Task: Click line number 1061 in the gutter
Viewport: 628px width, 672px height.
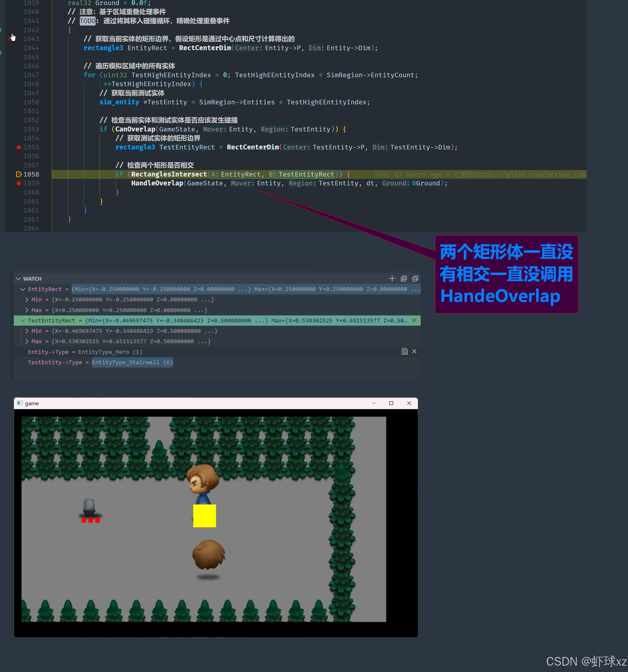Action: [31, 201]
